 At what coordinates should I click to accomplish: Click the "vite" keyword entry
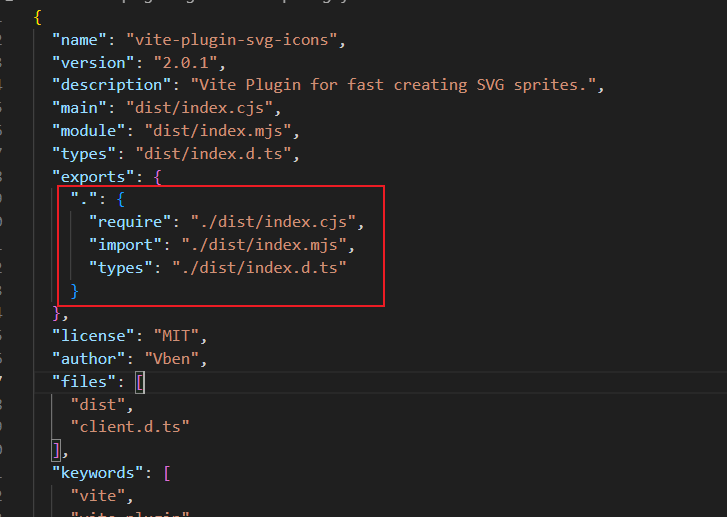point(98,495)
